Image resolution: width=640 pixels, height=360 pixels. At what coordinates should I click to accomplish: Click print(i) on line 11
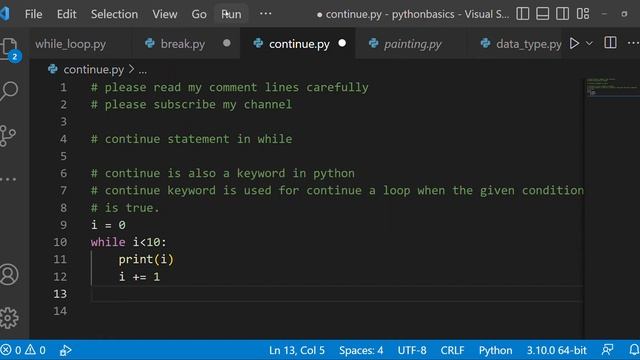(x=146, y=259)
